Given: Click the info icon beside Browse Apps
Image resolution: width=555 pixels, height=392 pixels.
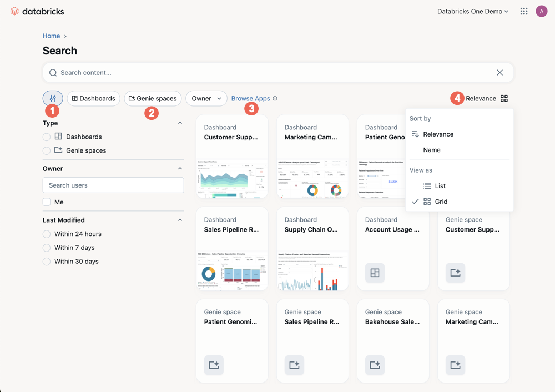Looking at the screenshot, I should click(274, 98).
